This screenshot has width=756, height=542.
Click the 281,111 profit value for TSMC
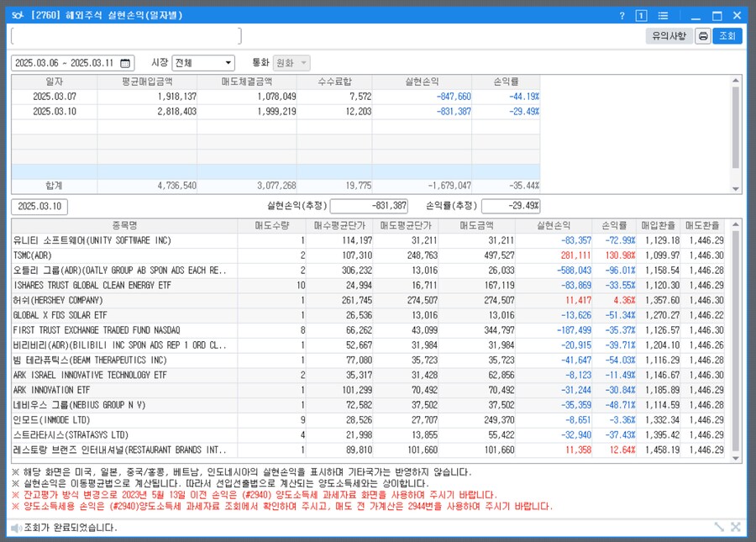tap(575, 255)
